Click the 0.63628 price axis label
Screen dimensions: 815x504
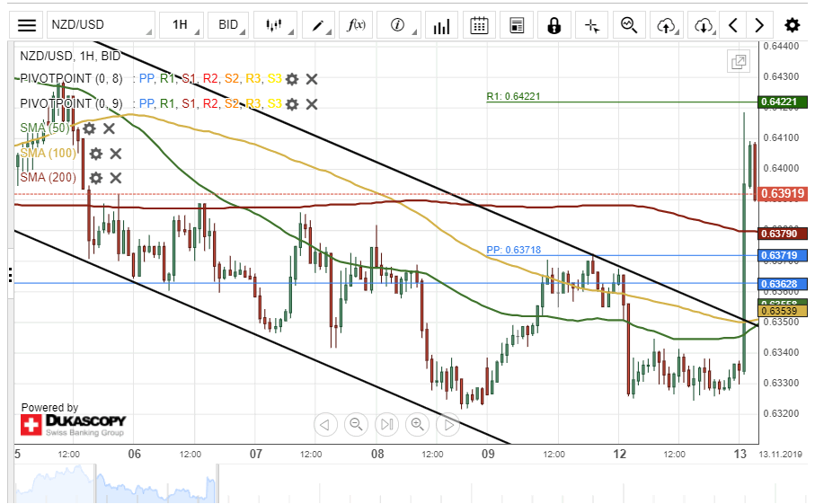pos(783,284)
